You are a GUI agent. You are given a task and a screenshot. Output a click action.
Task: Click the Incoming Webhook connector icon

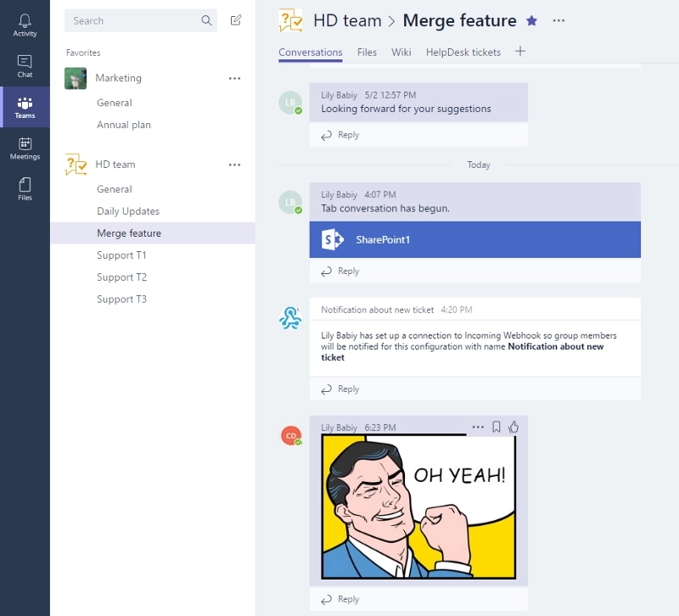point(290,317)
